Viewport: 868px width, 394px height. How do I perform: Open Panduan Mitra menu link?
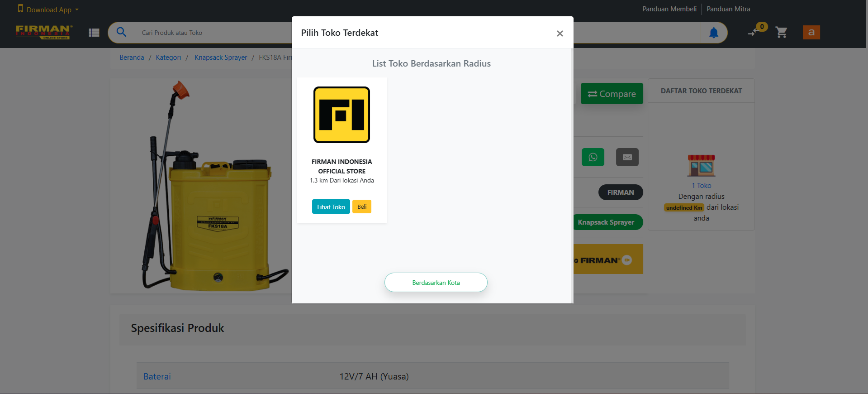[x=728, y=9]
